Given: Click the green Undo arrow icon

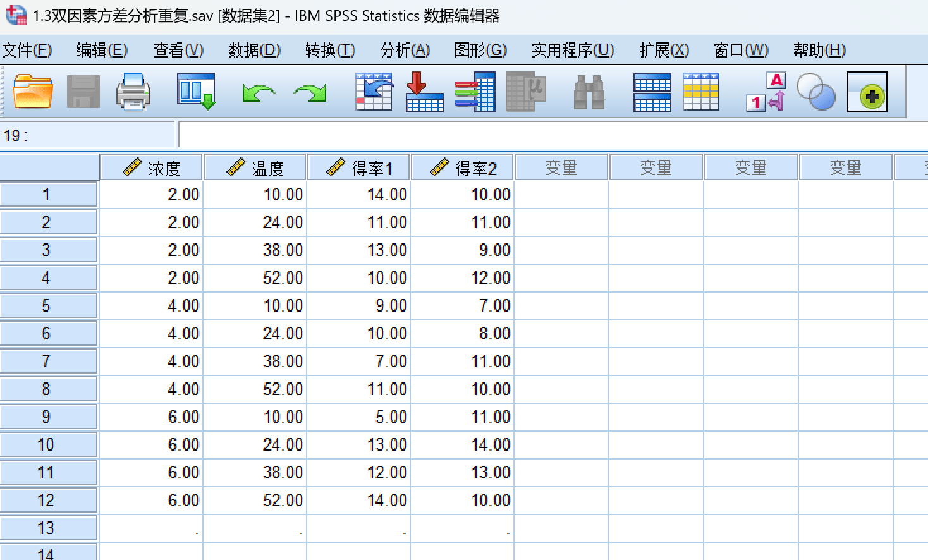Looking at the screenshot, I should (x=259, y=94).
